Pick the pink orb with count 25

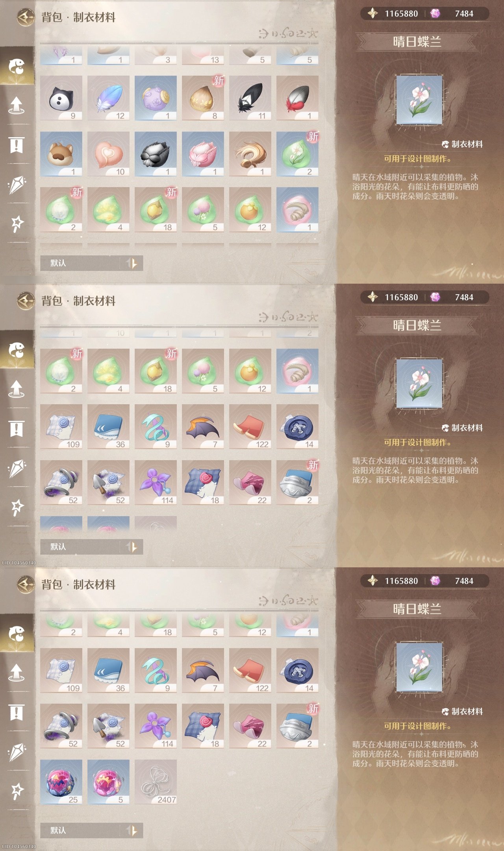click(x=61, y=782)
